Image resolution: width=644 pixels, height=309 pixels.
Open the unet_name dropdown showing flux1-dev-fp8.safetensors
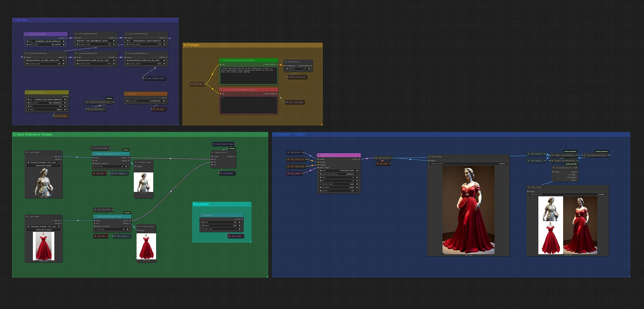point(46,41)
